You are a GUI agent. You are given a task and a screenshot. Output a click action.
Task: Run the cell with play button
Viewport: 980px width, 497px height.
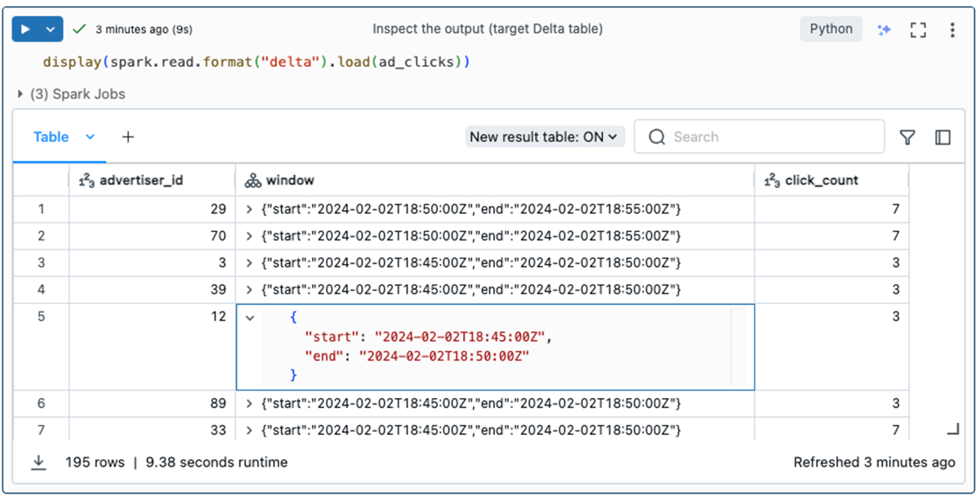click(x=26, y=29)
